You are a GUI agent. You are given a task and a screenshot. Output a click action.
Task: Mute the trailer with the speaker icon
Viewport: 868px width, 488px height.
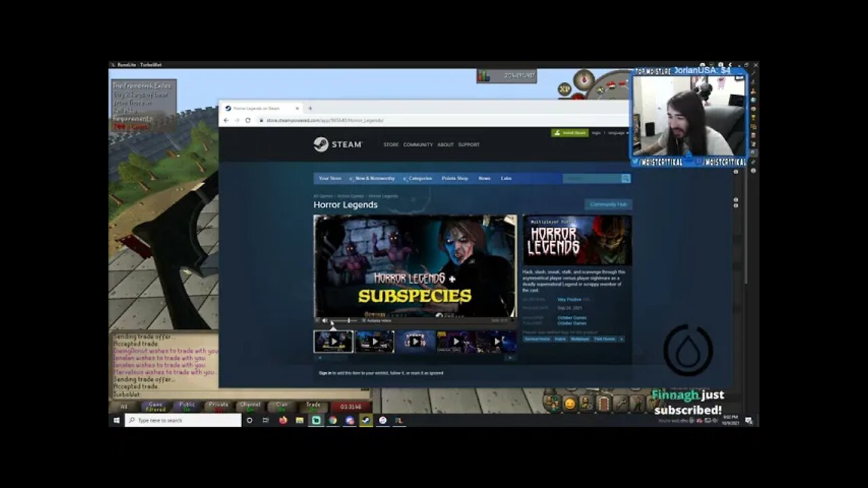324,321
